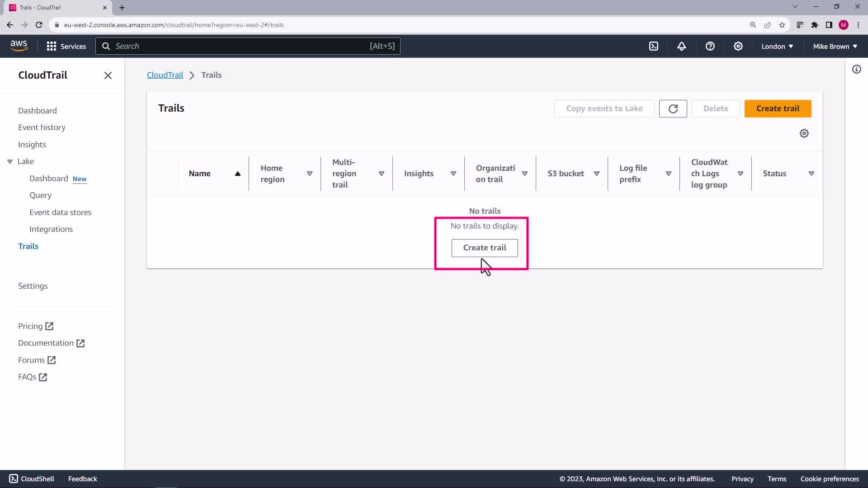Sort by the Status column arrow

click(x=811, y=174)
